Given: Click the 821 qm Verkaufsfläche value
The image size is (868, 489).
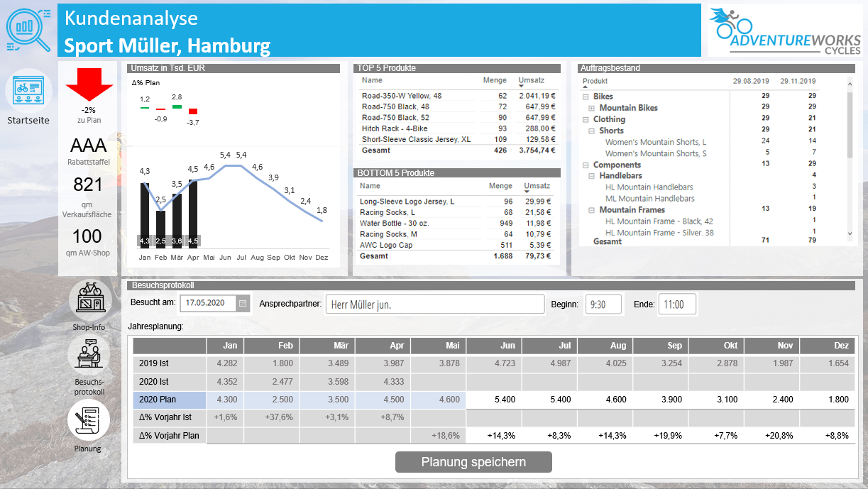Looking at the screenshot, I should coord(89,185).
